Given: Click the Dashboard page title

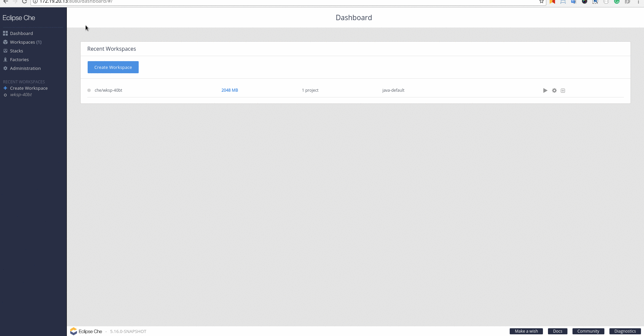Looking at the screenshot, I should tap(354, 17).
